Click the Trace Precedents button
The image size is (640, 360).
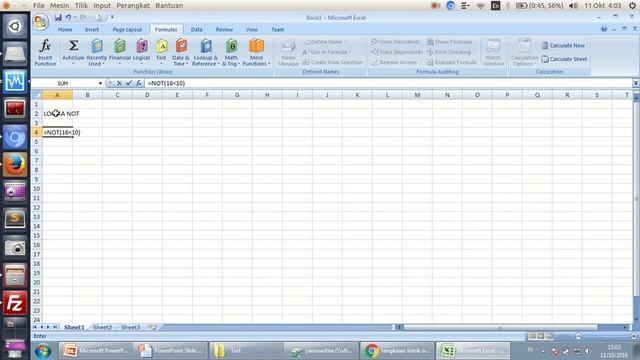(396, 42)
